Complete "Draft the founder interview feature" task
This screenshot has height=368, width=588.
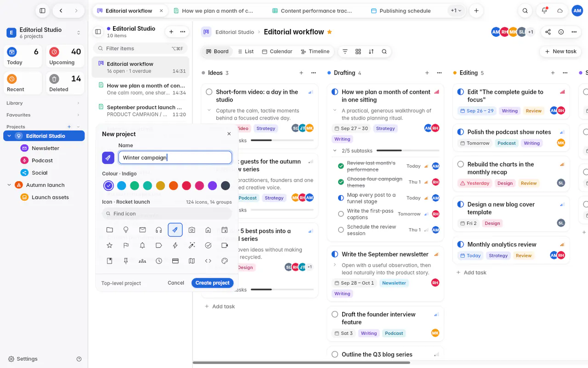[335, 315]
